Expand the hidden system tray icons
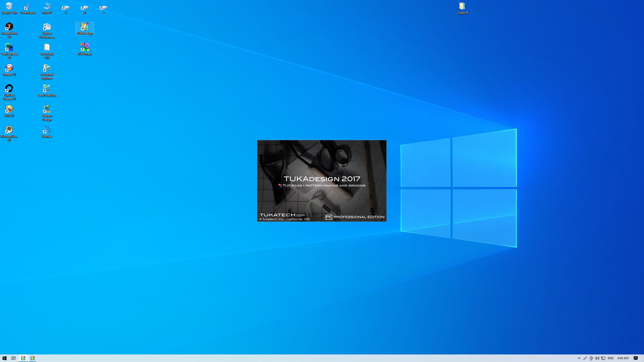 [x=579, y=358]
